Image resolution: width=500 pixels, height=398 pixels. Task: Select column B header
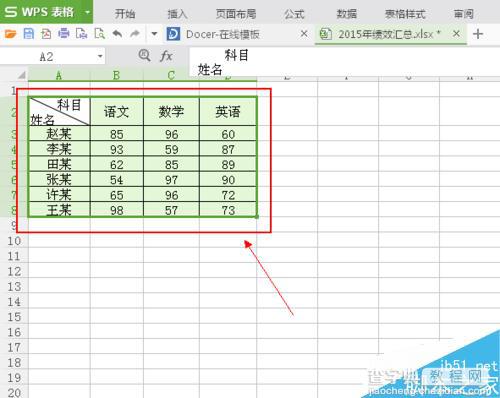(117, 75)
